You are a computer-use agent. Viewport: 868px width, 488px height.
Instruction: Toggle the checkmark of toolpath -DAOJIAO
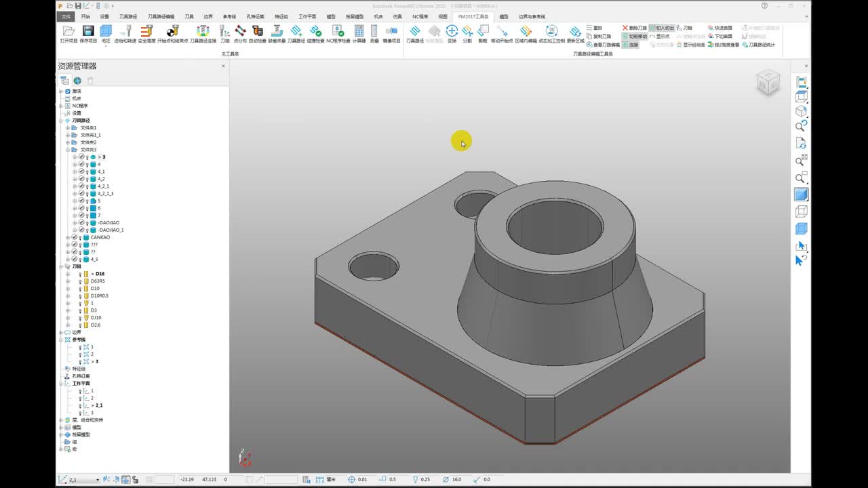(x=81, y=222)
